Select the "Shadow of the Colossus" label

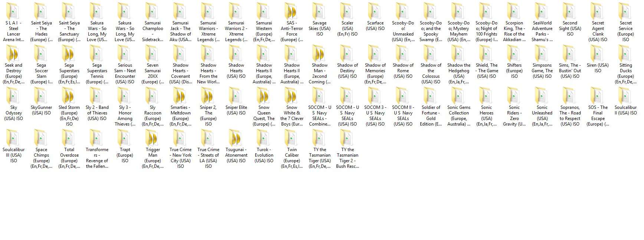point(431,73)
